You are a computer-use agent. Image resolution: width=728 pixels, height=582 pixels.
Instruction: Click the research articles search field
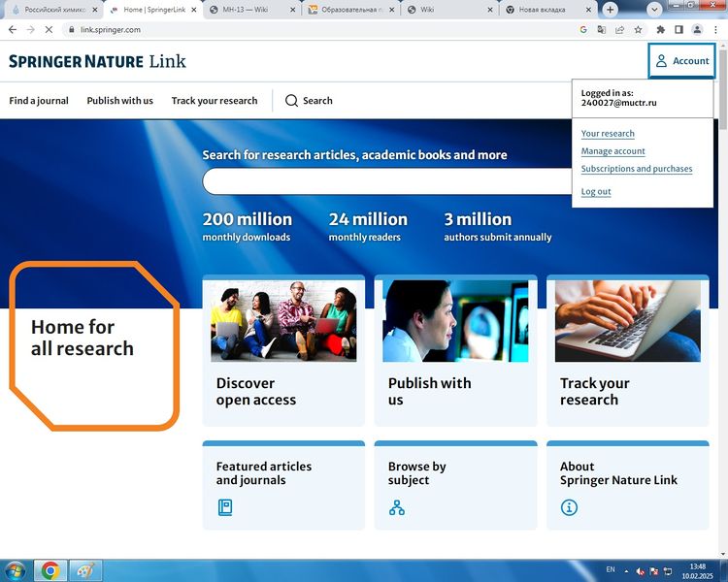pos(388,181)
